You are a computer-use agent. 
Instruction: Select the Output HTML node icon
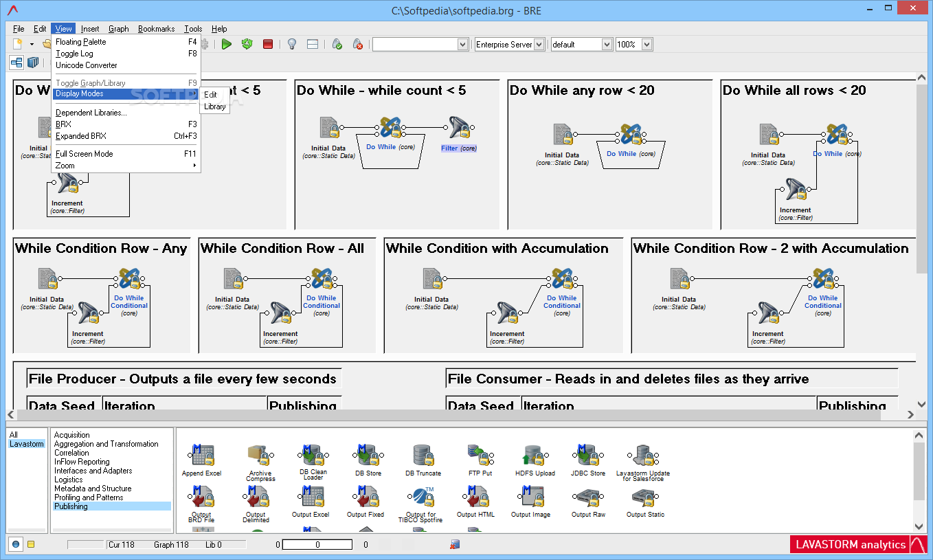(476, 497)
